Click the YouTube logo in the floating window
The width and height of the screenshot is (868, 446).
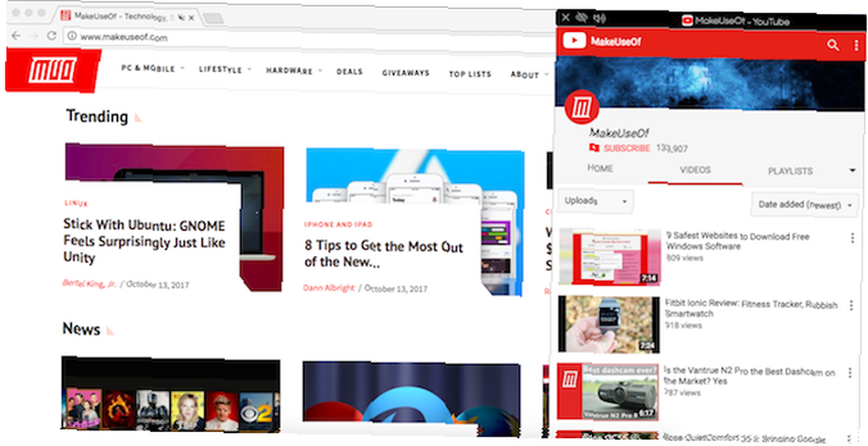[x=574, y=41]
